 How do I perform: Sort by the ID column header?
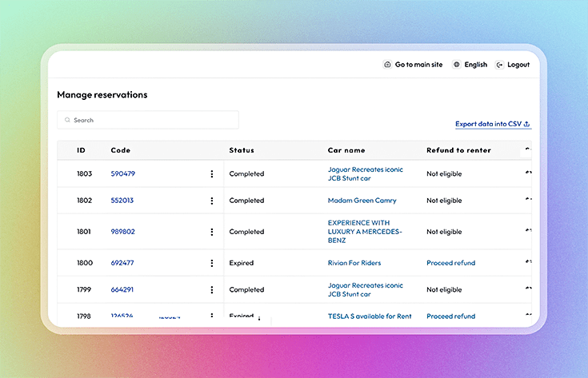click(x=81, y=150)
